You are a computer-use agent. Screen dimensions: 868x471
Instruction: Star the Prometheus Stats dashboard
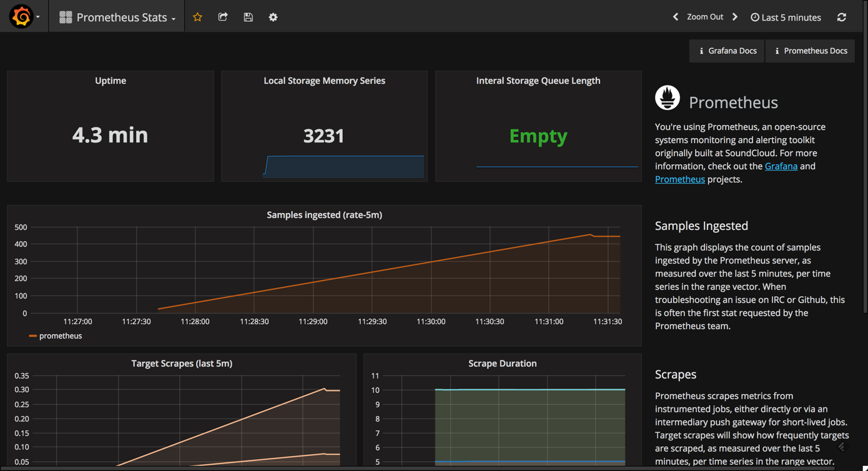click(x=197, y=17)
